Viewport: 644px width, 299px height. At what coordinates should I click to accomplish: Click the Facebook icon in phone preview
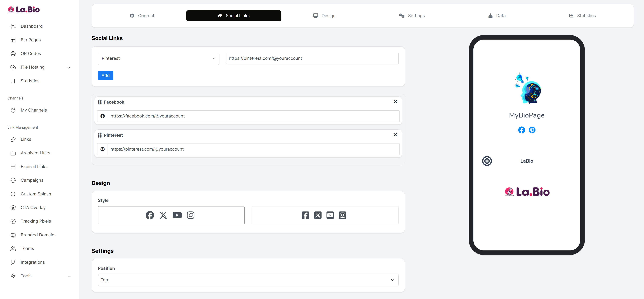pyautogui.click(x=521, y=130)
